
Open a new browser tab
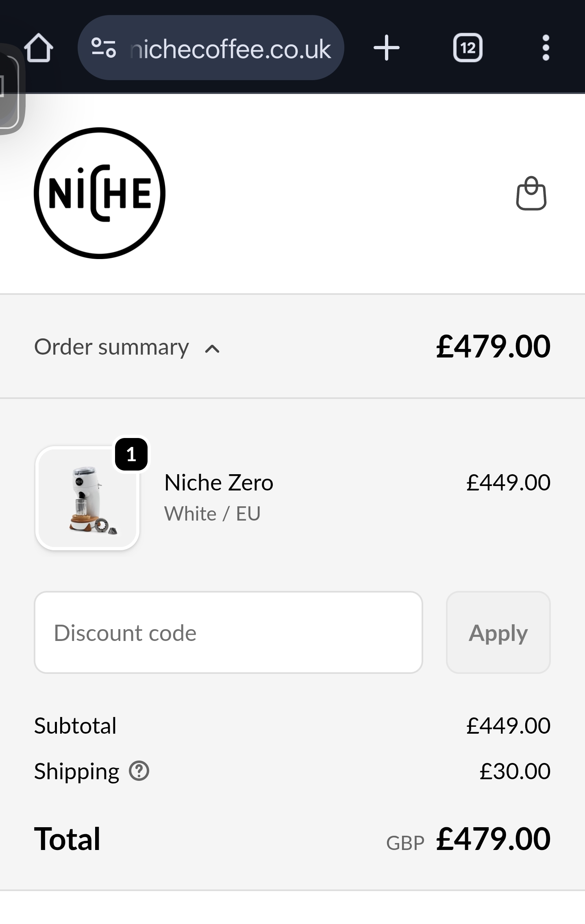click(x=386, y=48)
